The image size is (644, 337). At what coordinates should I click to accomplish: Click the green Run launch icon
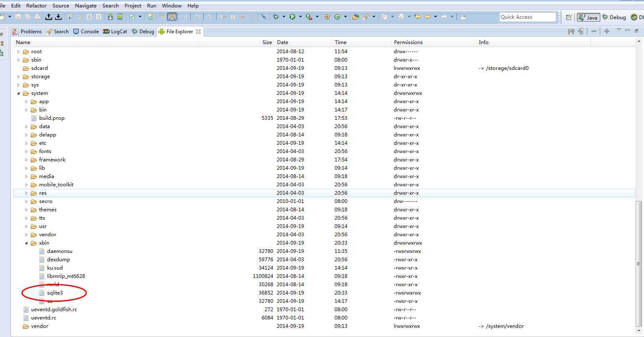click(x=292, y=17)
